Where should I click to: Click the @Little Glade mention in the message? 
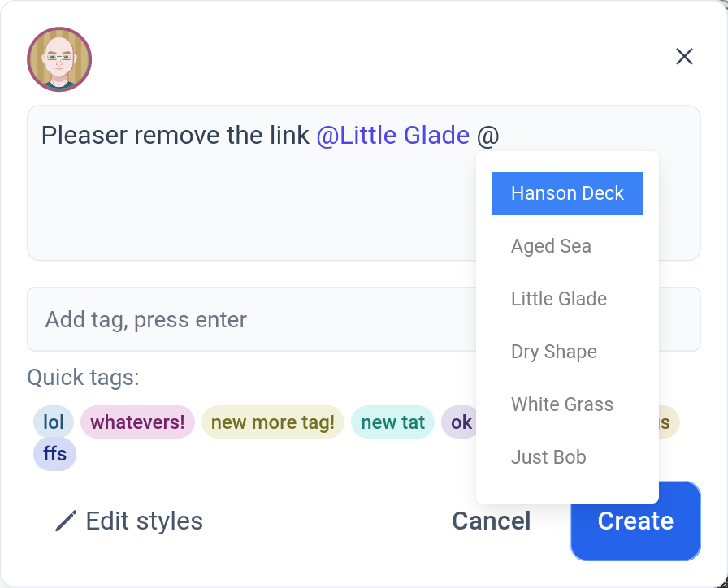(x=392, y=136)
